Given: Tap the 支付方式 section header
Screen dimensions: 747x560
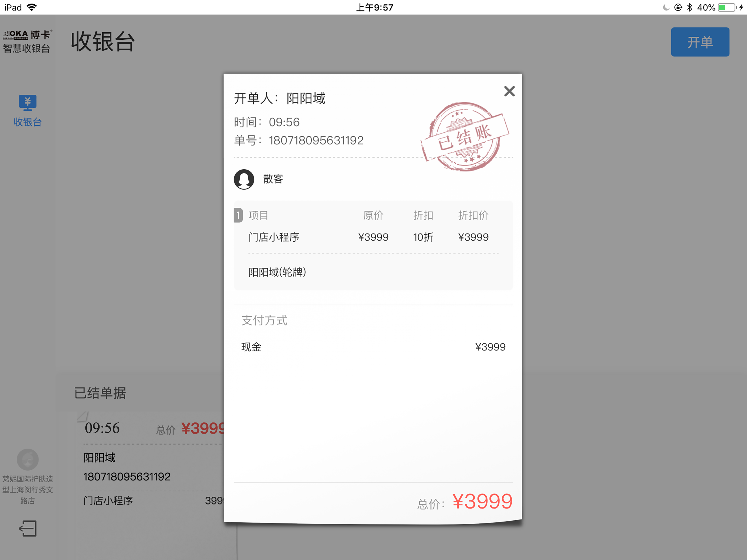Looking at the screenshot, I should coord(264,320).
